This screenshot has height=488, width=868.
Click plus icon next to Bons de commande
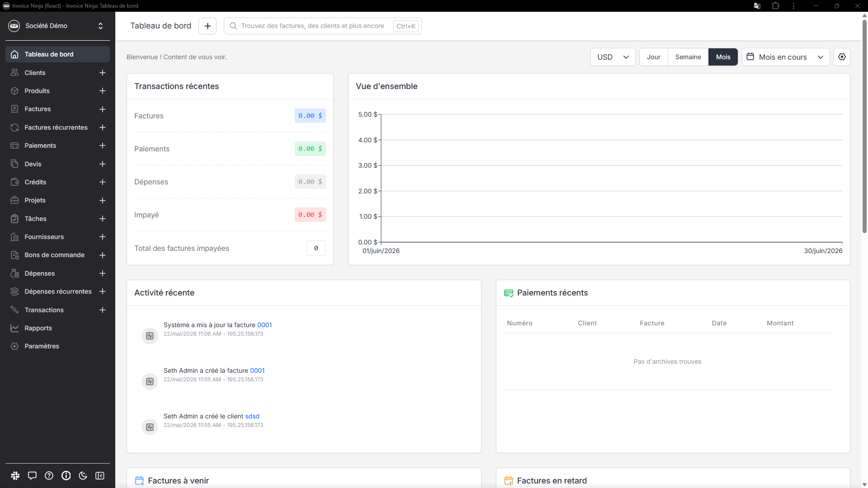click(103, 255)
